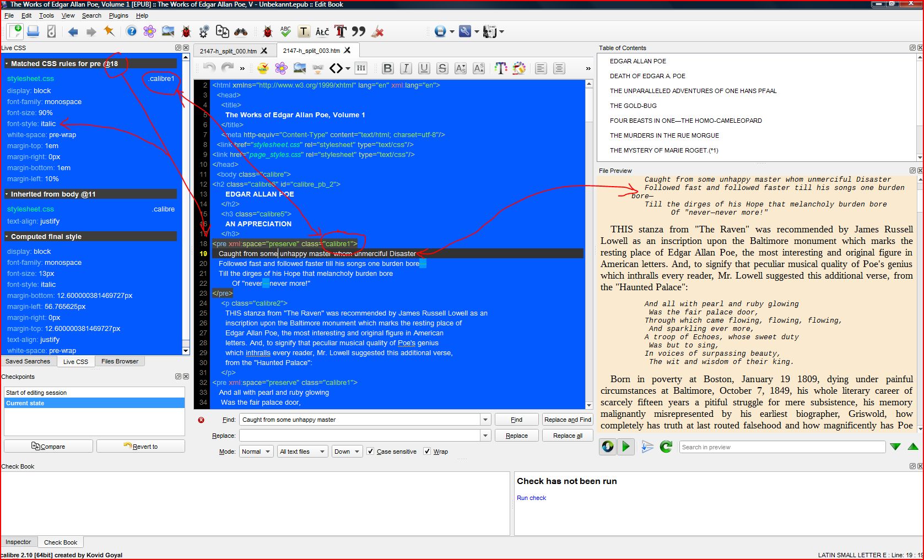Screen dimensions: 924x560
Task: Run spell check ABC icon
Action: (x=285, y=31)
